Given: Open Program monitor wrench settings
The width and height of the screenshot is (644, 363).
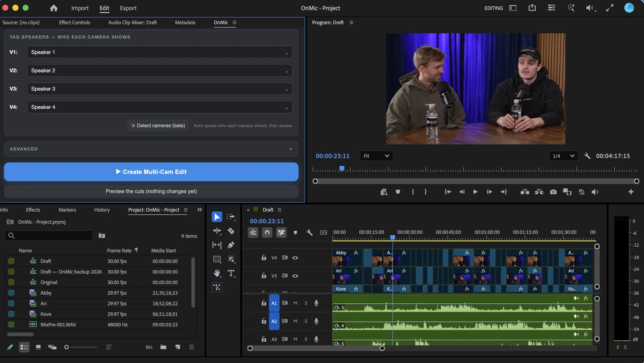Looking at the screenshot, I should [x=587, y=156].
